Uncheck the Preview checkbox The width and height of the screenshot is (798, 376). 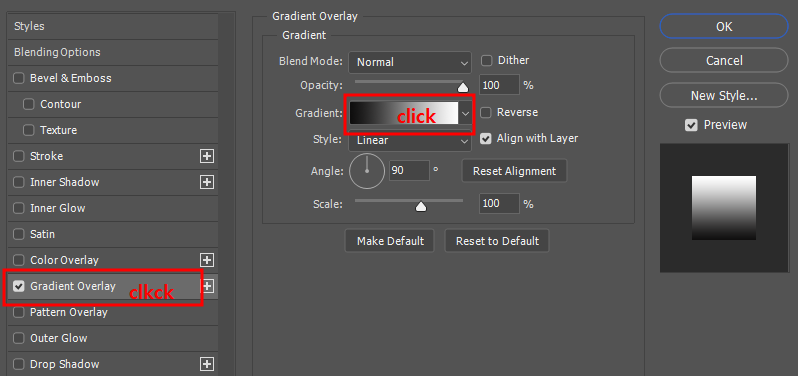pyautogui.click(x=691, y=125)
